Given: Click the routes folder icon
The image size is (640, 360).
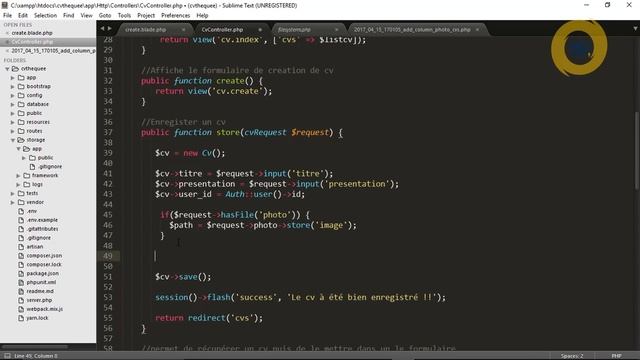Looking at the screenshot, I should click(21, 131).
